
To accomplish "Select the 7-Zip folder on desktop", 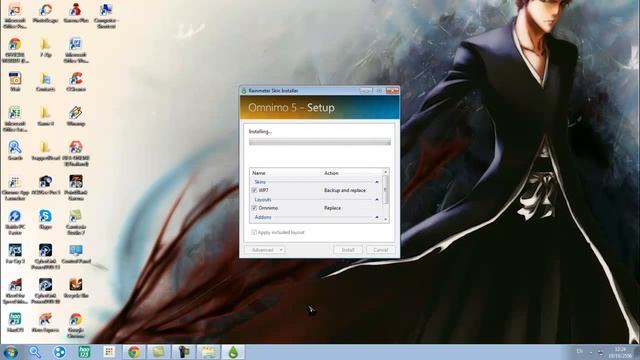I will (45, 47).
